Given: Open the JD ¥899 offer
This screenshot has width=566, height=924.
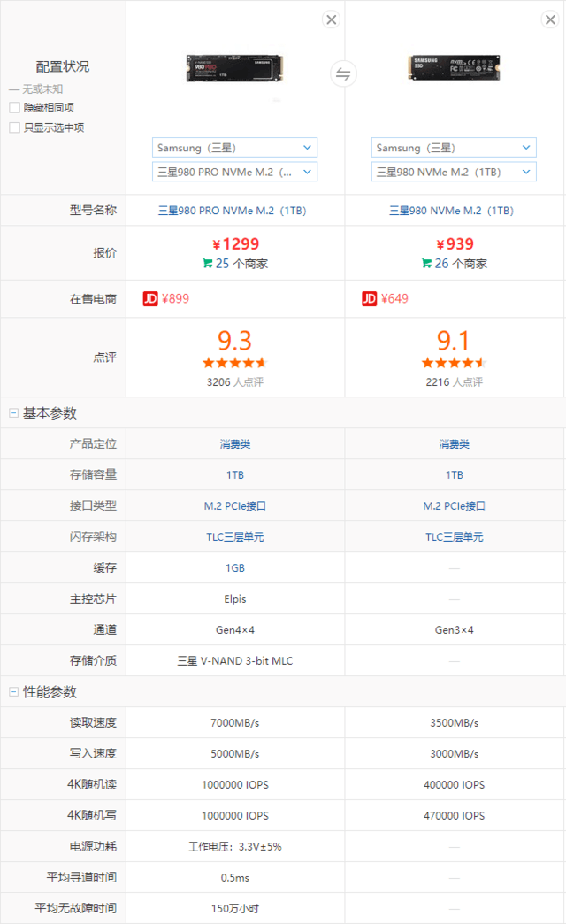Looking at the screenshot, I should tap(175, 299).
